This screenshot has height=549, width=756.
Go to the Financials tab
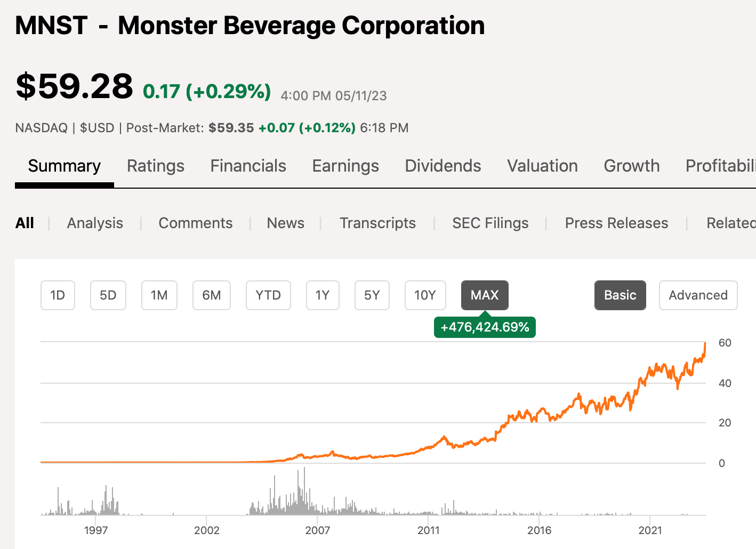click(x=248, y=166)
